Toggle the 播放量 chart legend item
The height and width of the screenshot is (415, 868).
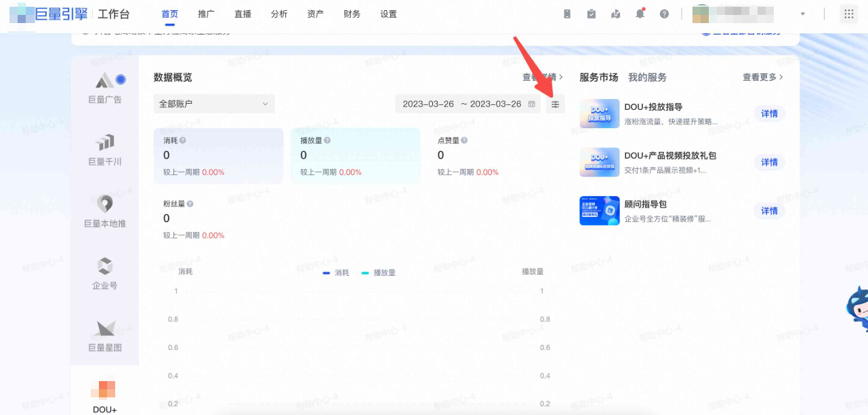click(378, 273)
